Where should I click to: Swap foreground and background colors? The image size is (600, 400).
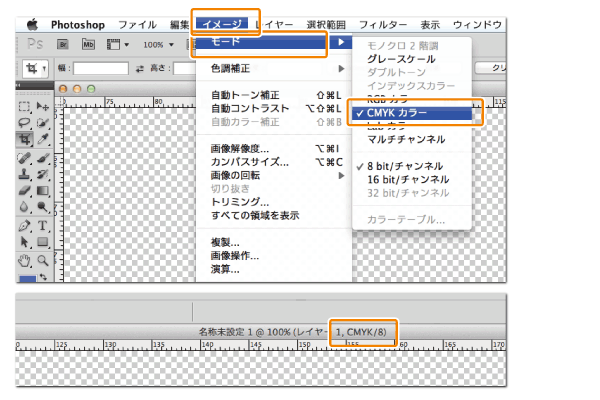point(43,276)
